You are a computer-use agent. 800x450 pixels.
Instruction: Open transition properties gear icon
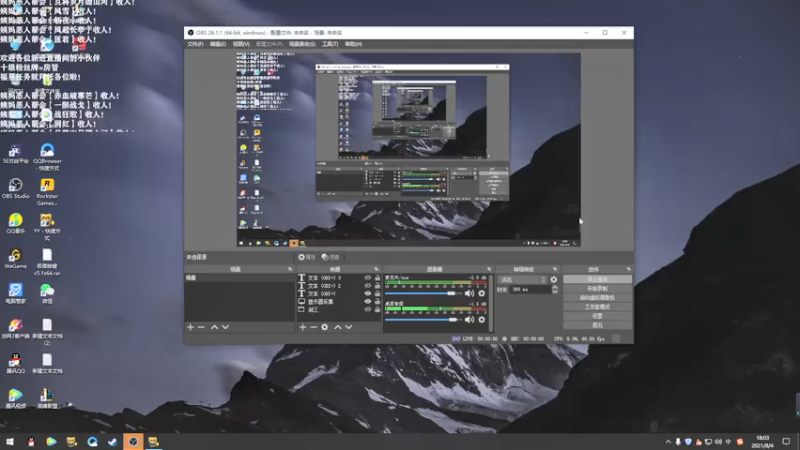click(x=554, y=280)
